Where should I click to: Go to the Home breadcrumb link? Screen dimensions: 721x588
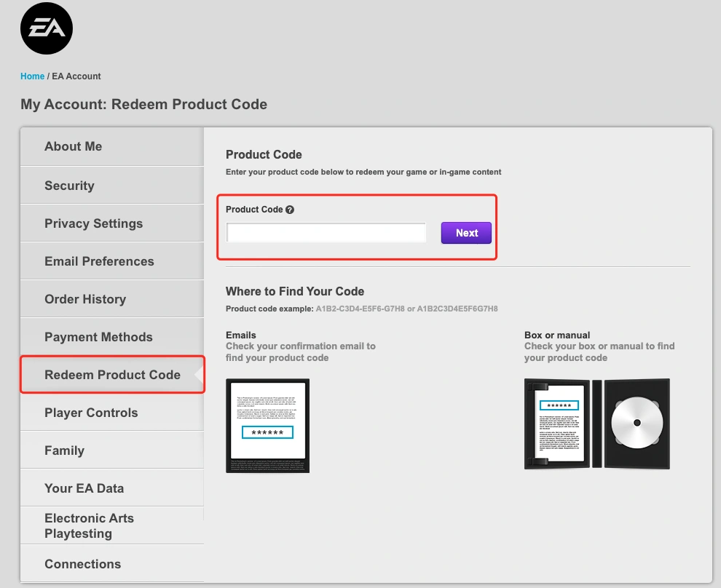[33, 76]
